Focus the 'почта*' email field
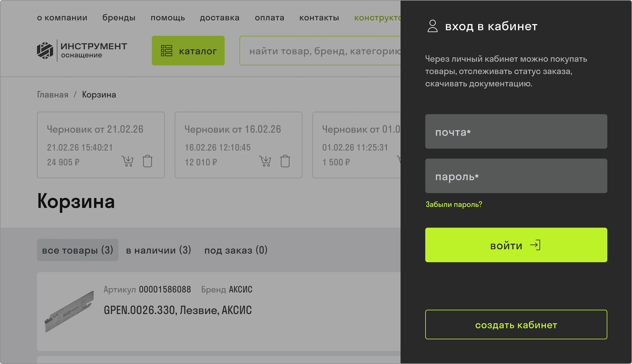The width and height of the screenshot is (632, 364). (516, 132)
